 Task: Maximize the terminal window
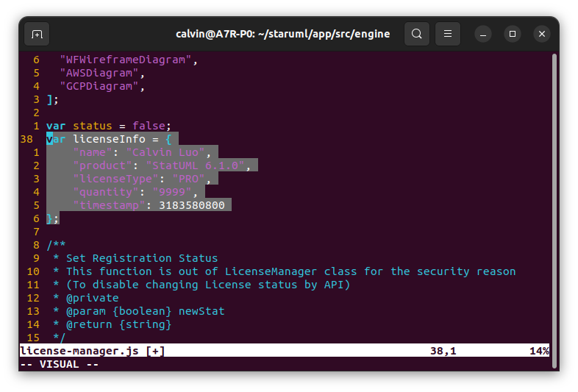(513, 34)
